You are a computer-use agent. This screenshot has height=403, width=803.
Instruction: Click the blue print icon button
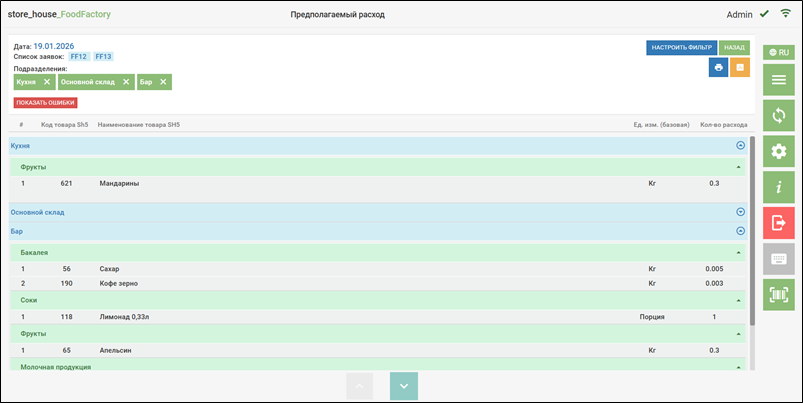[718, 67]
